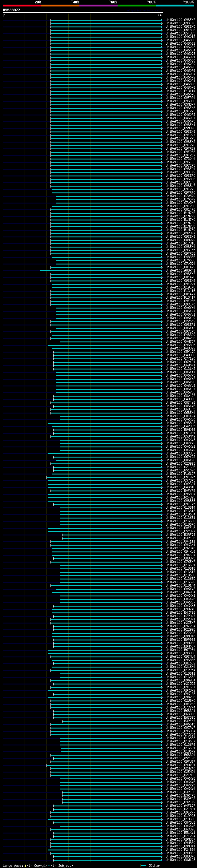Select hit UniRef100_Q460R3

coord(180,47)
